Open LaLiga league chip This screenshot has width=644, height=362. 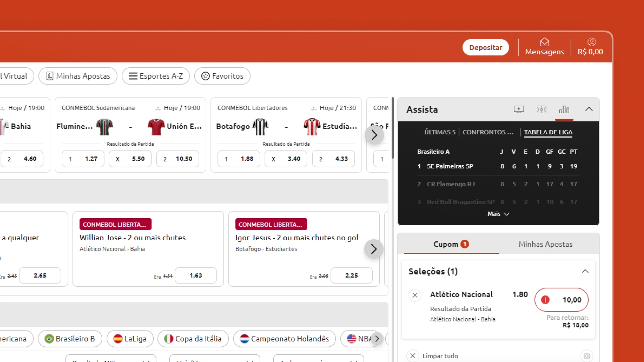click(x=130, y=339)
